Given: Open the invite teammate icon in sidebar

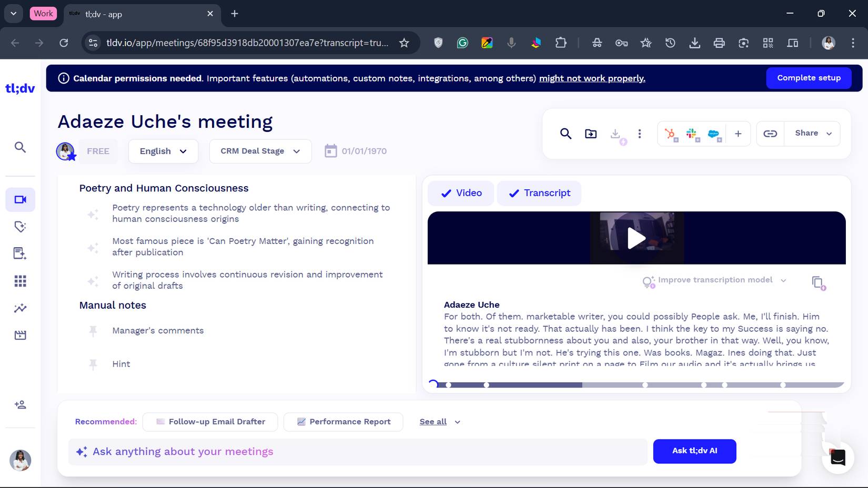Looking at the screenshot, I should pyautogui.click(x=21, y=404).
